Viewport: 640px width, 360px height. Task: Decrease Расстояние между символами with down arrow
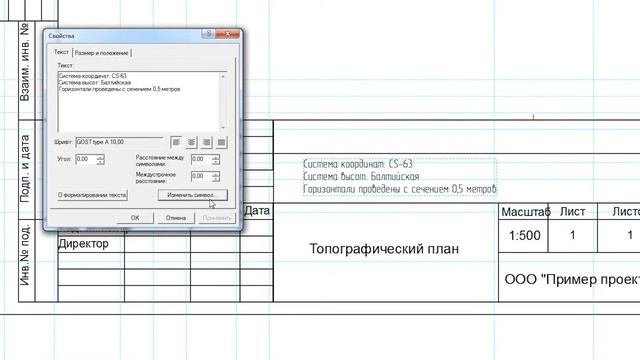(216, 162)
